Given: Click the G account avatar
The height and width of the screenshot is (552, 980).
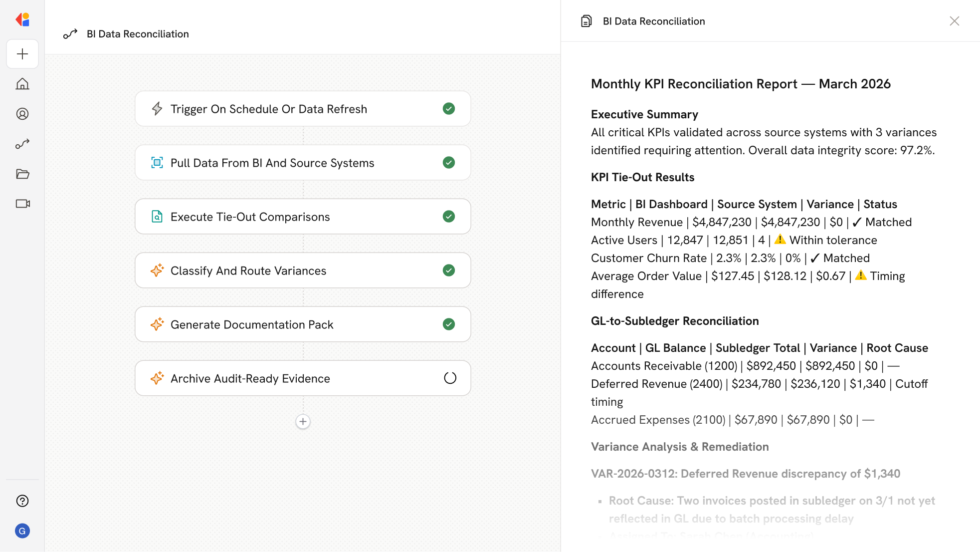Looking at the screenshot, I should click(22, 531).
